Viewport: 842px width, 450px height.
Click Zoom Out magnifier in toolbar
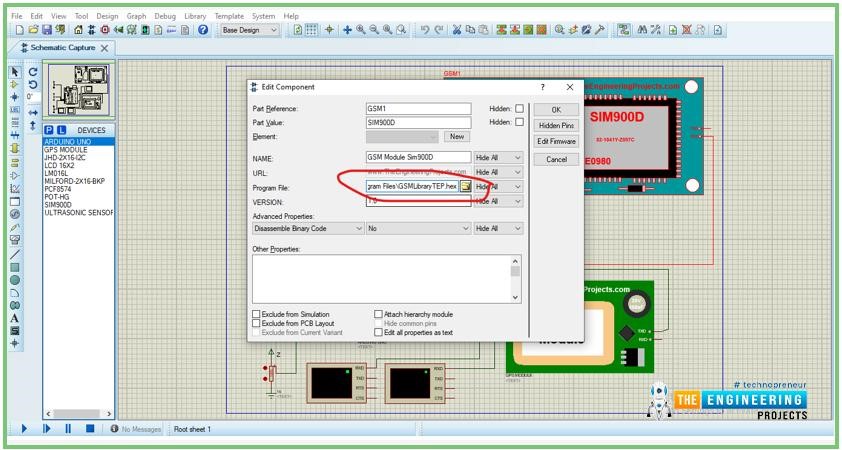coord(374,30)
